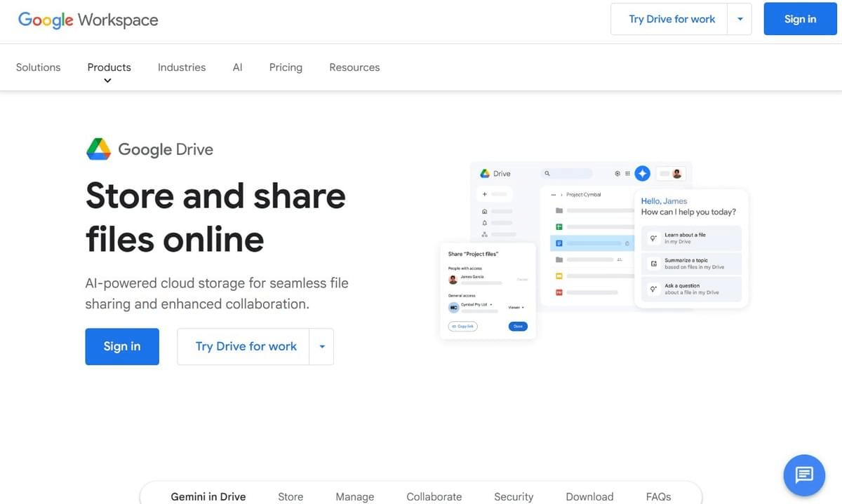
Task: Click the settings gear icon in Drive header
Action: pyautogui.click(x=617, y=173)
